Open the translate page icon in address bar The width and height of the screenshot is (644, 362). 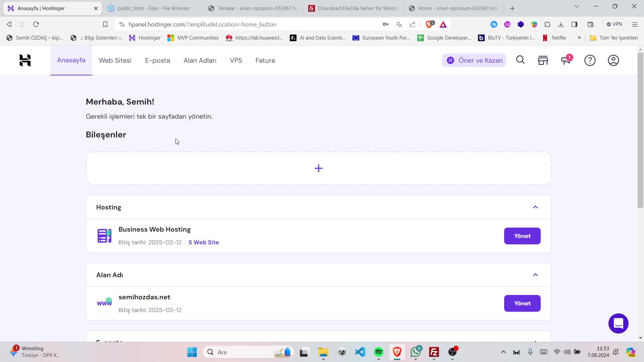pos(399,24)
